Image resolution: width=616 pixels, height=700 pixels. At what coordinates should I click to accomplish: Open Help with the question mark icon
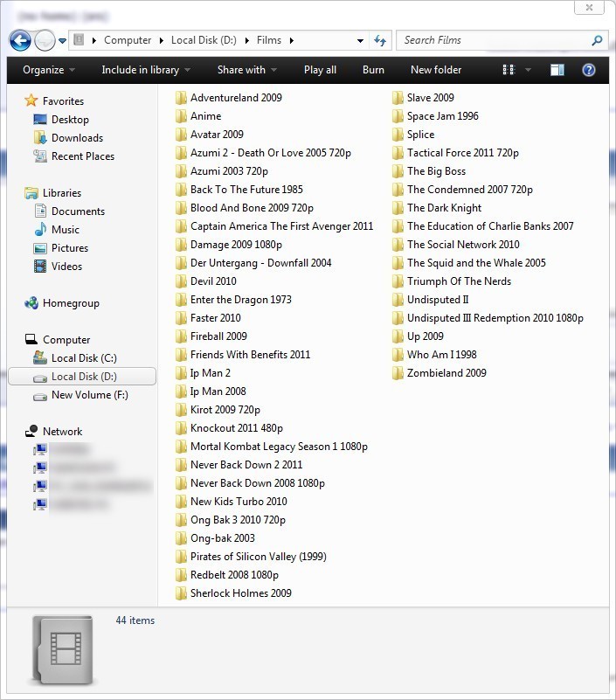pos(588,70)
